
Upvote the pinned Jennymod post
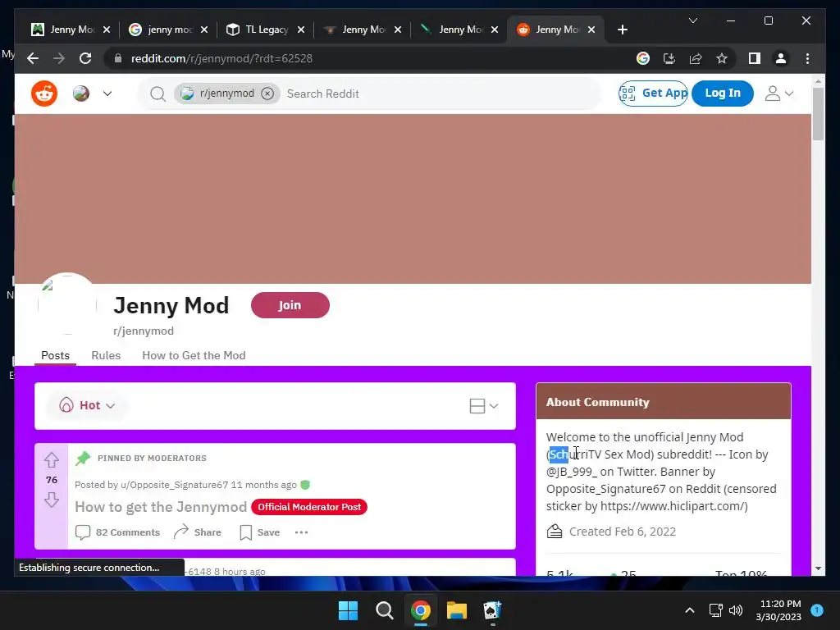click(52, 460)
